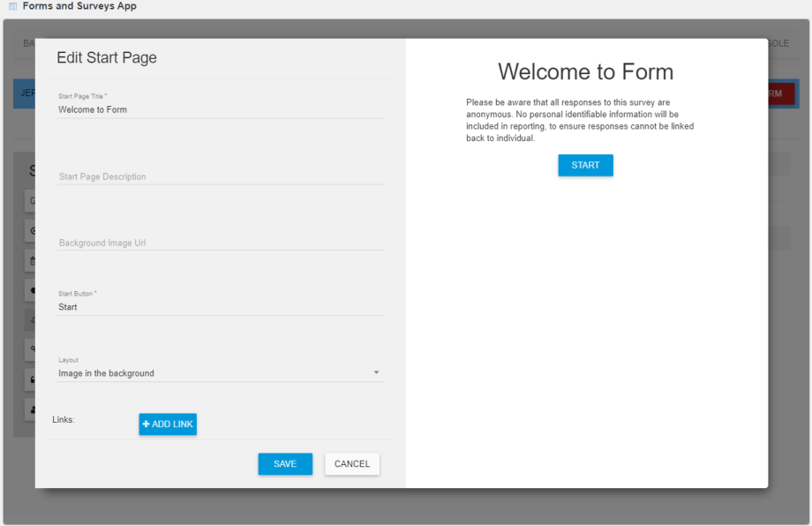Click the Forms and Surveys App title

[79, 6]
